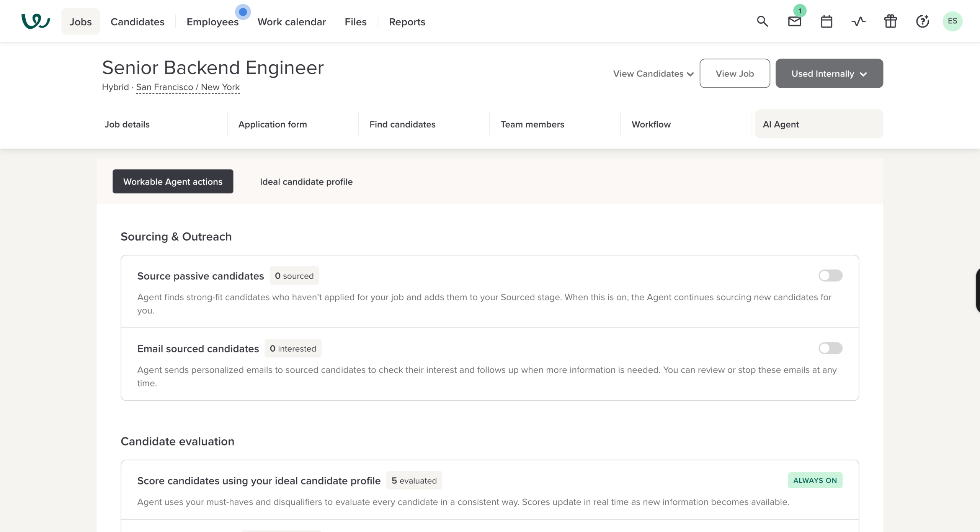Switch to the Workflow tab
The width and height of the screenshot is (980, 532).
[651, 124]
